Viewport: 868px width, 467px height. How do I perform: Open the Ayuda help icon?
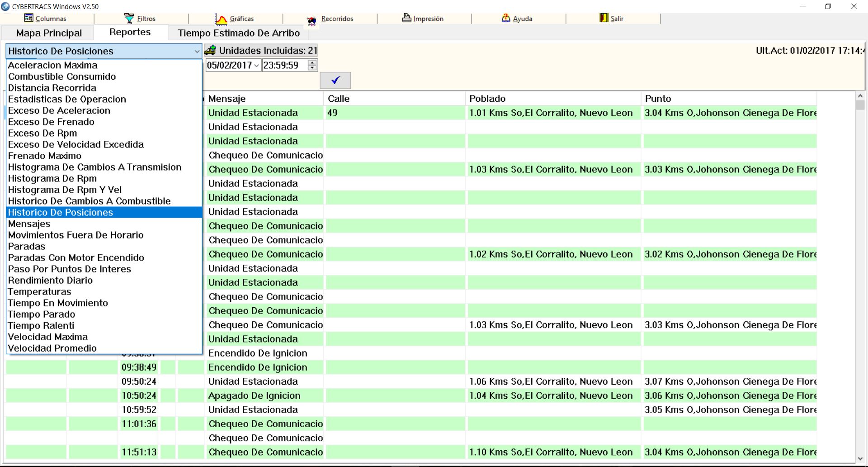click(506, 18)
